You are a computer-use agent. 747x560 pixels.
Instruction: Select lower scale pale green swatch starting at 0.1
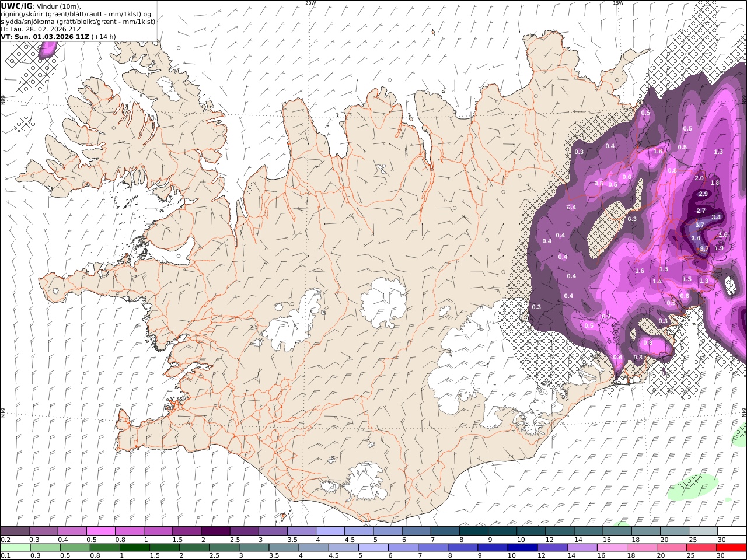point(15,548)
